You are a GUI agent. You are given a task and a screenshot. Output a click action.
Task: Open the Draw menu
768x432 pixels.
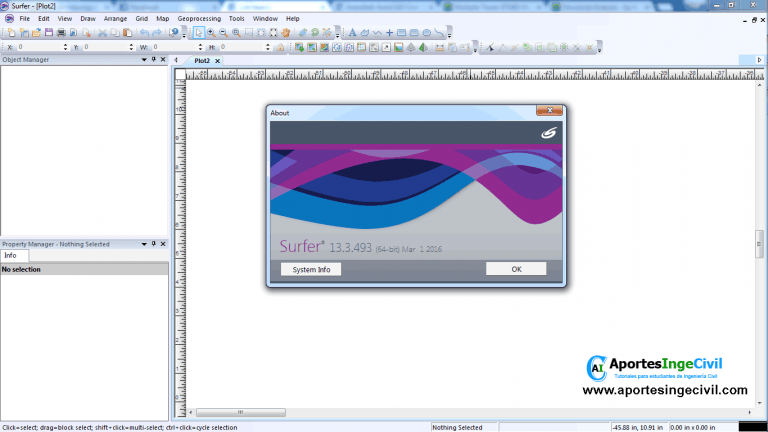coord(88,19)
